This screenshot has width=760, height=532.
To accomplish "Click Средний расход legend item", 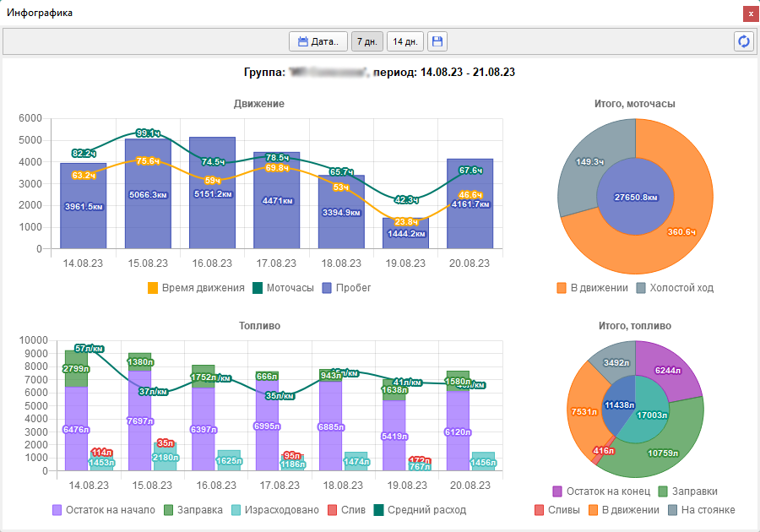I will [x=419, y=510].
